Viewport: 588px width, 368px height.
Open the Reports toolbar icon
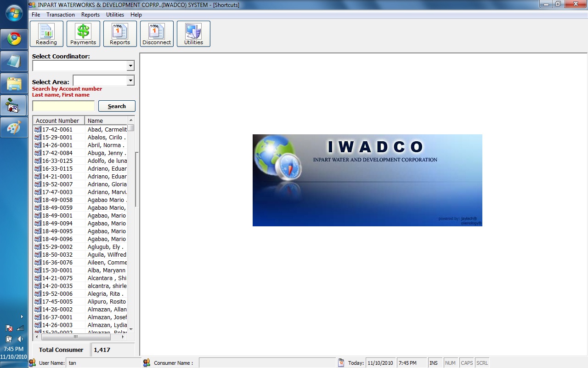click(x=120, y=34)
